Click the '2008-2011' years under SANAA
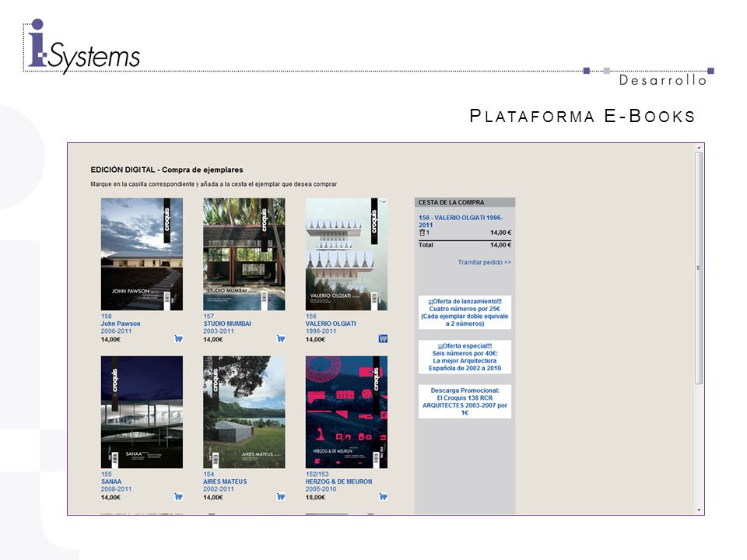Image resolution: width=747 pixels, height=560 pixels. tap(116, 489)
